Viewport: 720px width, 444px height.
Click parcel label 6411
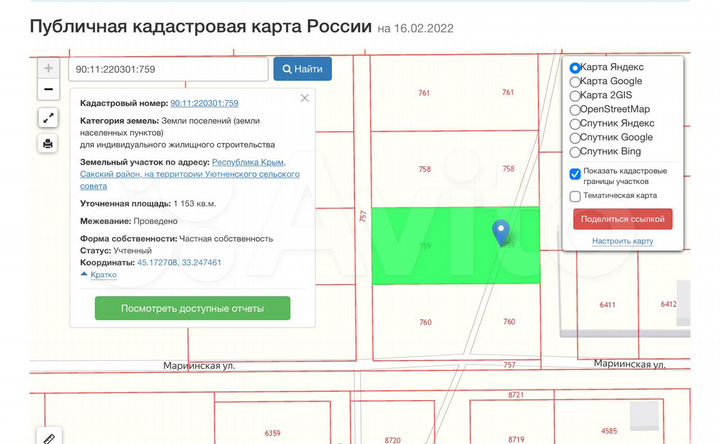pyautogui.click(x=607, y=305)
